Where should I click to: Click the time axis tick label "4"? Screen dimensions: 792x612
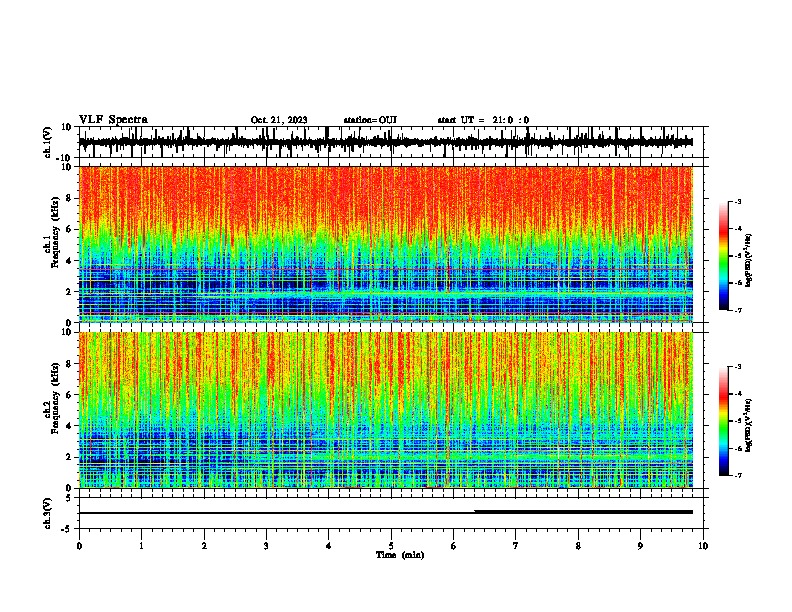point(329,546)
